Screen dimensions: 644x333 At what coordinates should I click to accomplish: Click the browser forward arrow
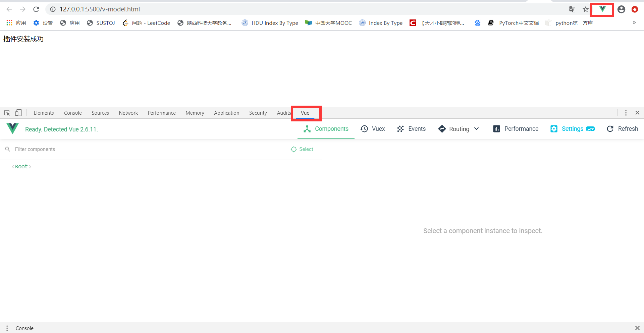[x=23, y=9]
